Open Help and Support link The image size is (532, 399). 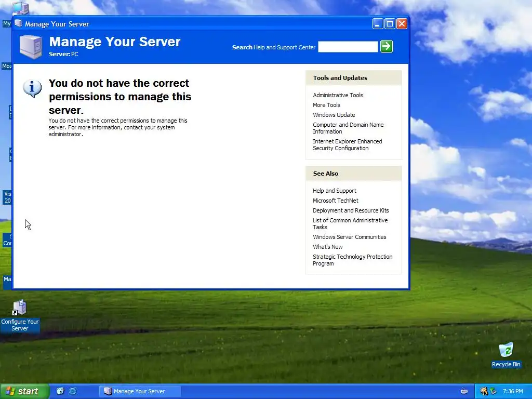click(334, 191)
